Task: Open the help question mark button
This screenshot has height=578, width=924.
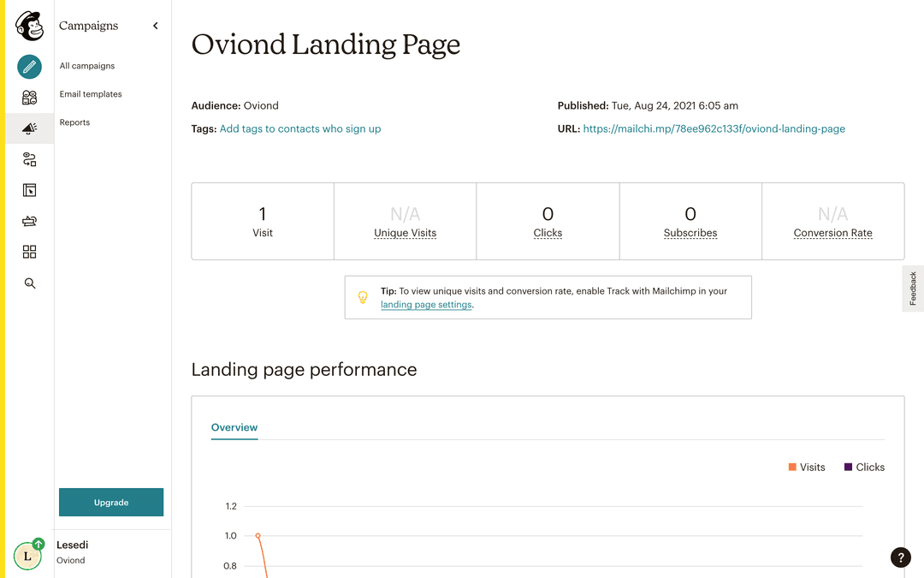Action: (900, 557)
